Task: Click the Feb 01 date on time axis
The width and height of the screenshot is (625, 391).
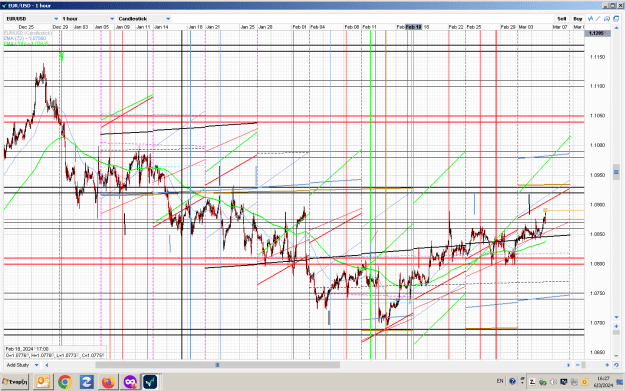Action: [299, 27]
